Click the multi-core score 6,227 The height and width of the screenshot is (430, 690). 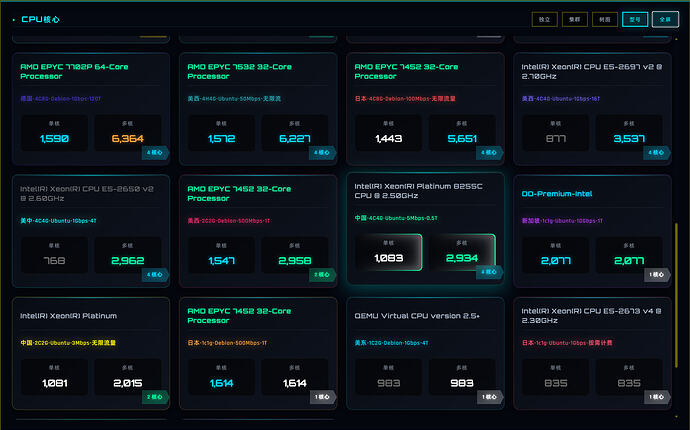pyautogui.click(x=295, y=139)
